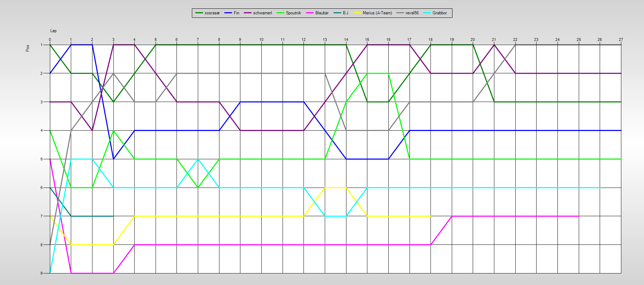Viewport: 644px width, 285px height.
Task: Click the xxsraser legend entry
Action: click(x=208, y=13)
